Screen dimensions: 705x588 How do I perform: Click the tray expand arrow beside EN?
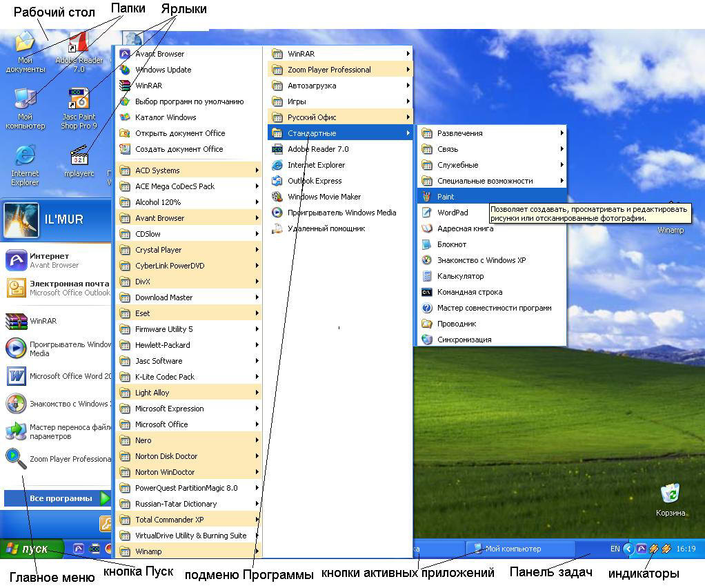point(628,549)
